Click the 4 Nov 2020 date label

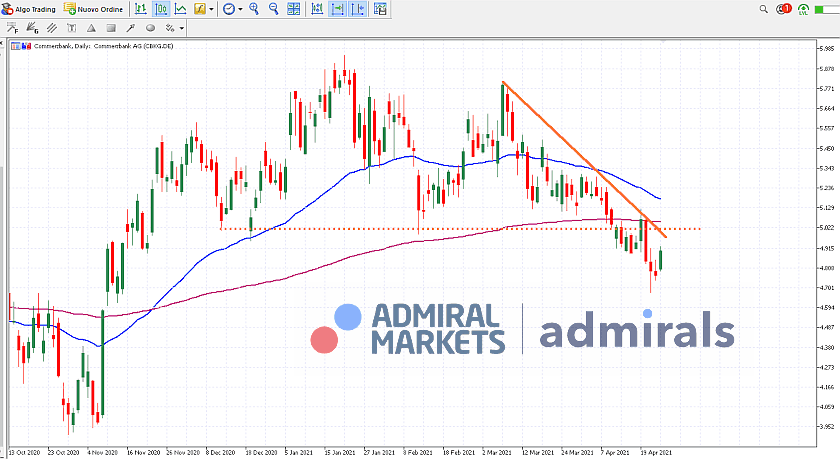(x=102, y=453)
